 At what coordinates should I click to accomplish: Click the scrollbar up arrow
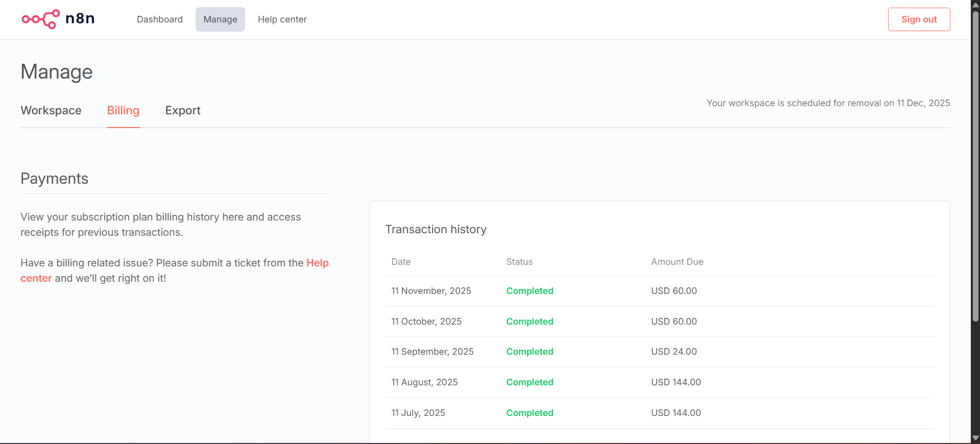975,5
